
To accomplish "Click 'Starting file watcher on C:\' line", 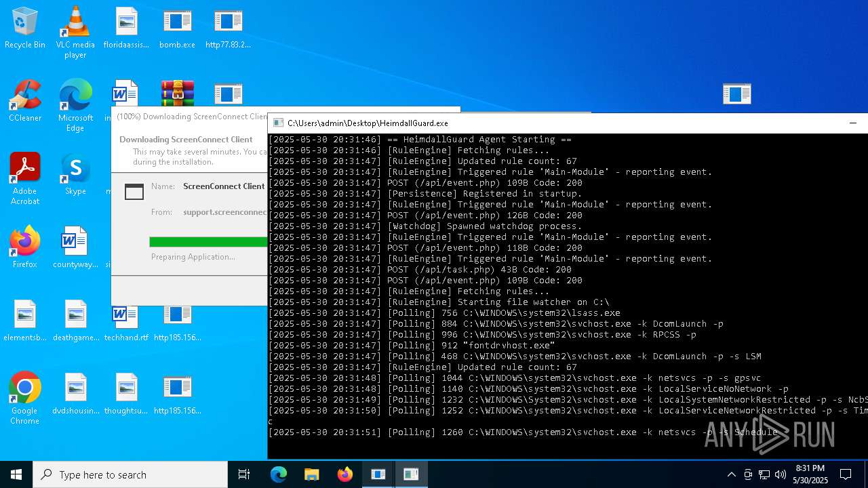I will pos(439,302).
